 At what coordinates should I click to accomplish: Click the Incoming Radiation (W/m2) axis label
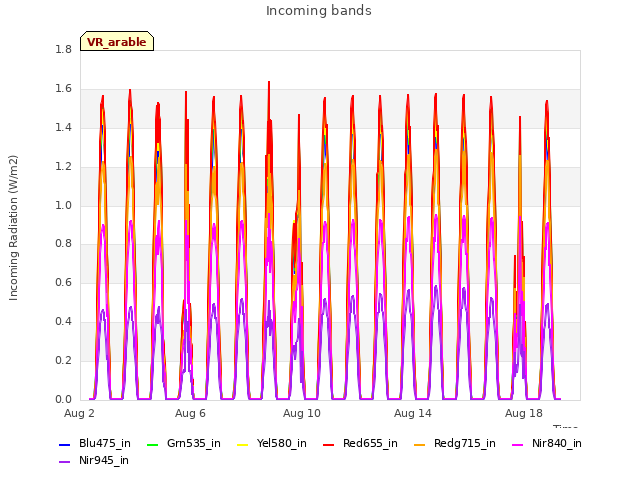[13, 228]
